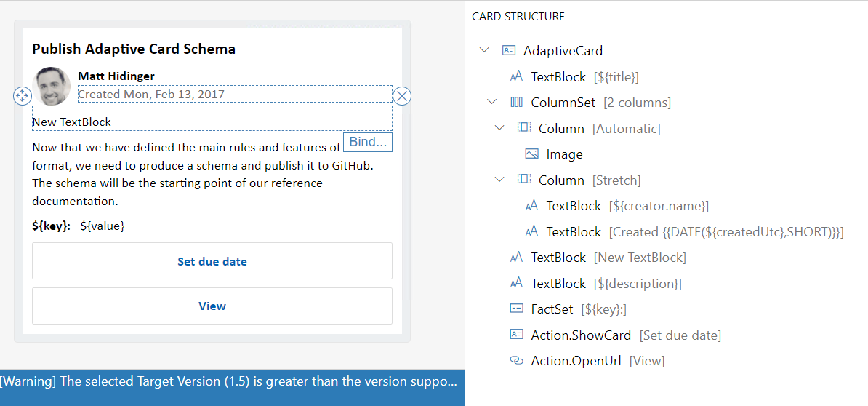The image size is (868, 406).
Task: Click the Bind... button
Action: click(x=368, y=142)
